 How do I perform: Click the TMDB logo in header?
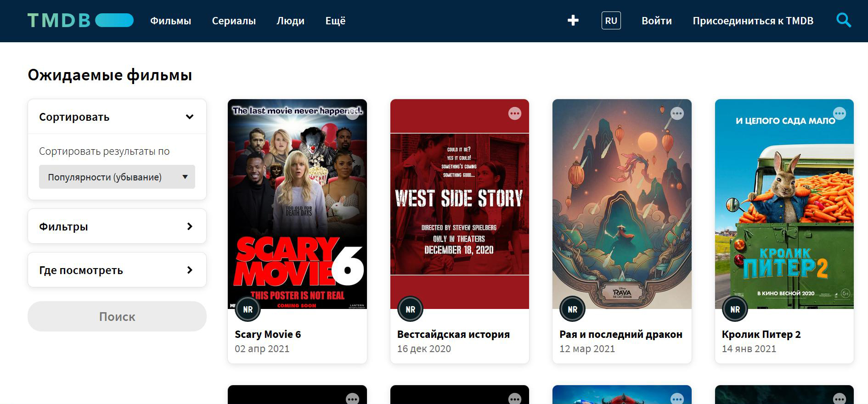[x=80, y=21]
